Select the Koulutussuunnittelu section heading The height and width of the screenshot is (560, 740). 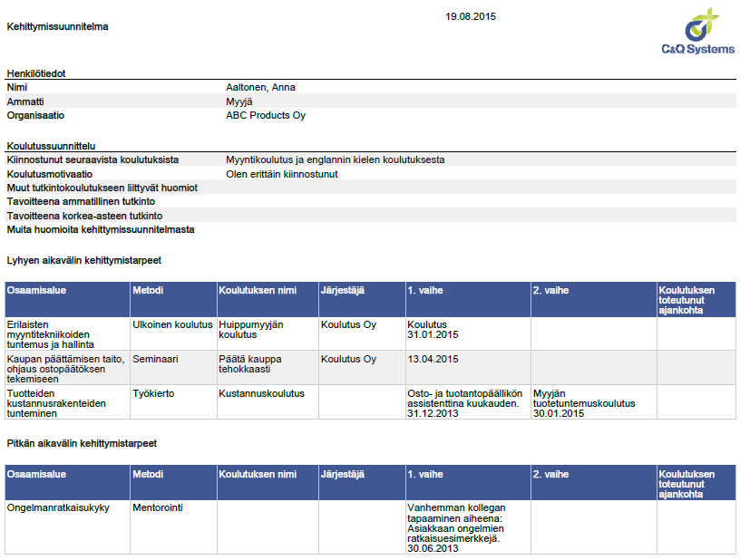tap(51, 146)
